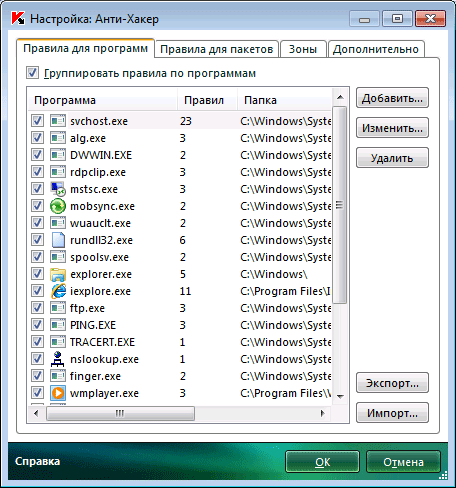This screenshot has height=488, width=456.
Task: Click the PING.EXE program icon
Action: (58, 325)
